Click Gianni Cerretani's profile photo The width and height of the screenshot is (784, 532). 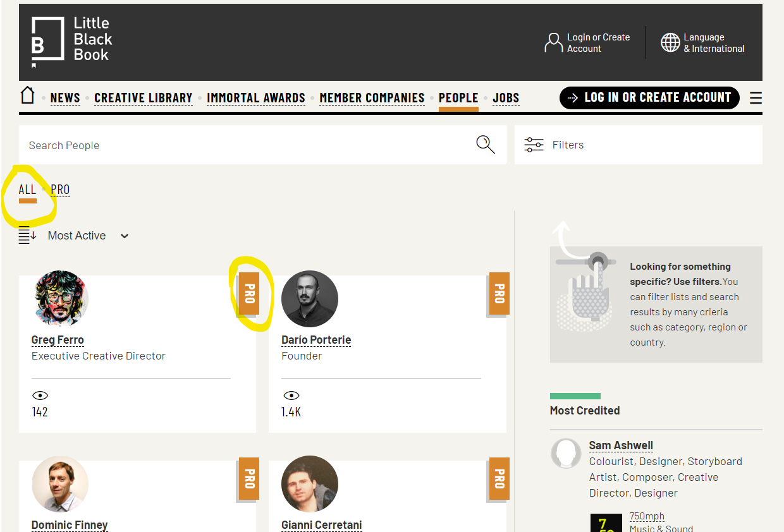(x=310, y=484)
